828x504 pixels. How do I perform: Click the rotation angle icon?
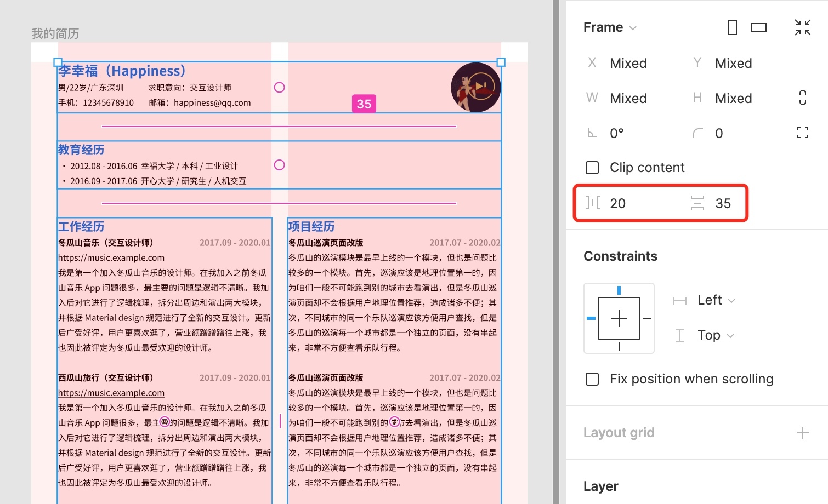pyautogui.click(x=592, y=133)
